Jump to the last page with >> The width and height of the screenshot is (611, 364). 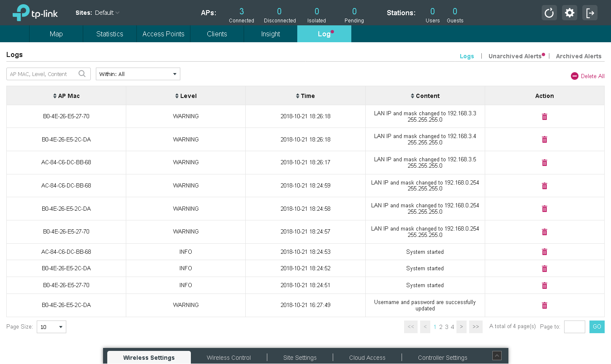(476, 327)
